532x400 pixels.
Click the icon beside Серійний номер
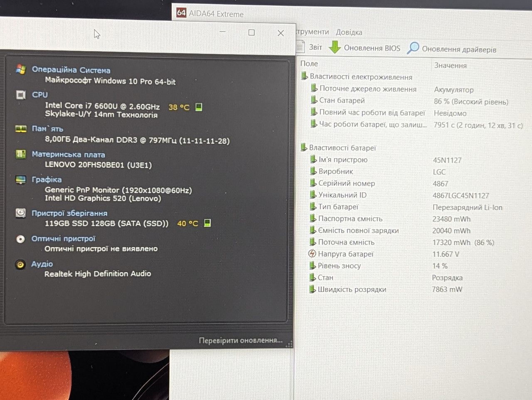pyautogui.click(x=313, y=183)
